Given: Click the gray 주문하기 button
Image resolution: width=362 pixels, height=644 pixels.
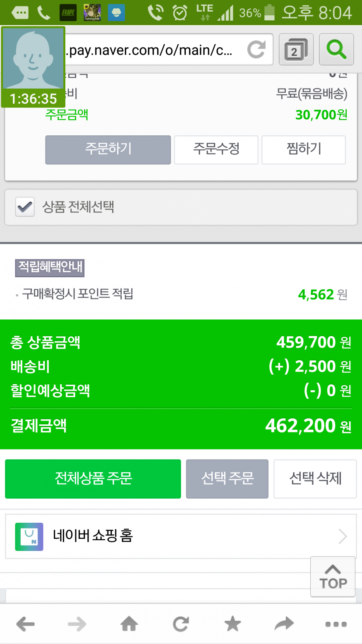Looking at the screenshot, I should click(108, 149).
